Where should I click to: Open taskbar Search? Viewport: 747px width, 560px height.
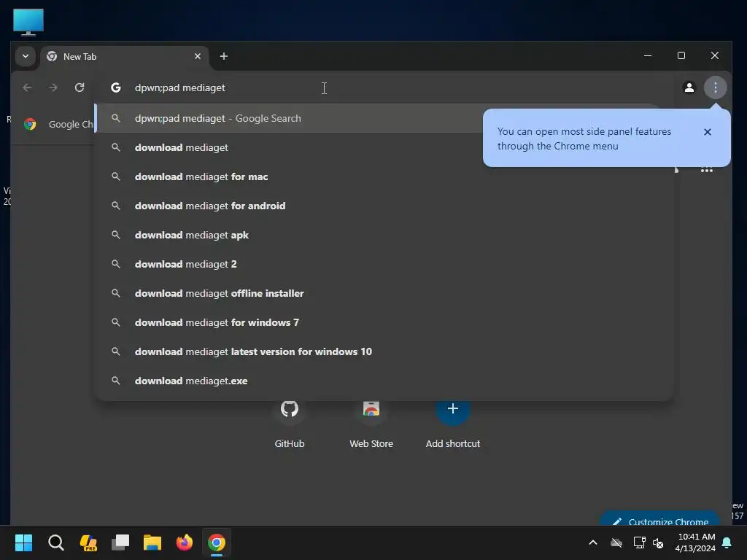point(55,542)
